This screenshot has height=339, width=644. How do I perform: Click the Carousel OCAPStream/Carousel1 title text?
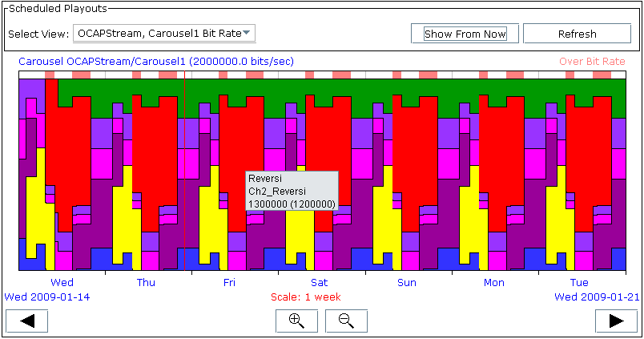tap(156, 61)
